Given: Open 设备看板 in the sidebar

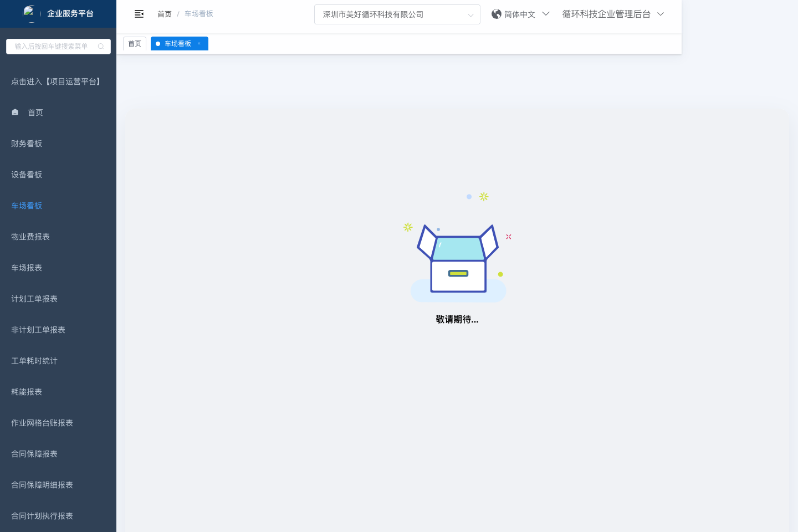Looking at the screenshot, I should point(27,175).
